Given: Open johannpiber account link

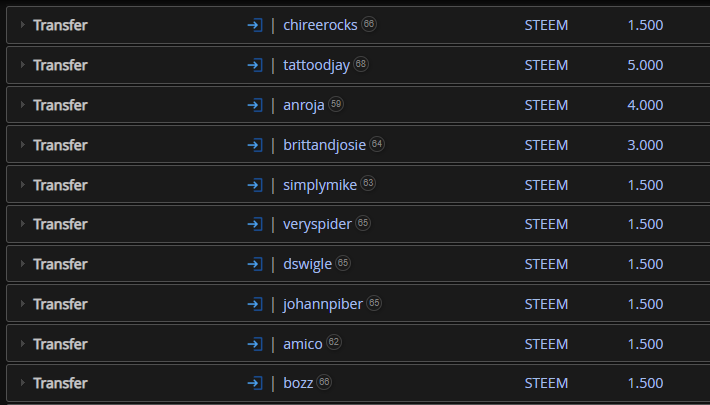Looking at the screenshot, I should pos(323,304).
